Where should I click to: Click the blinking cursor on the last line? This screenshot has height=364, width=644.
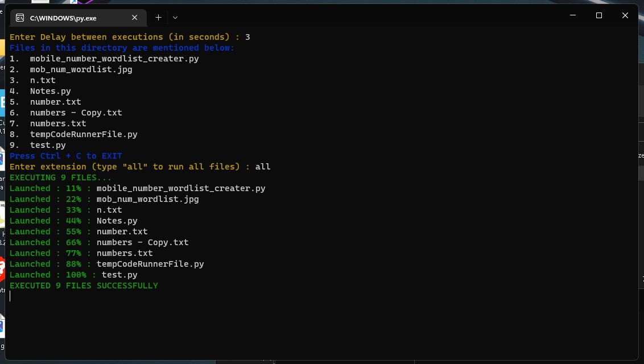click(x=9, y=296)
